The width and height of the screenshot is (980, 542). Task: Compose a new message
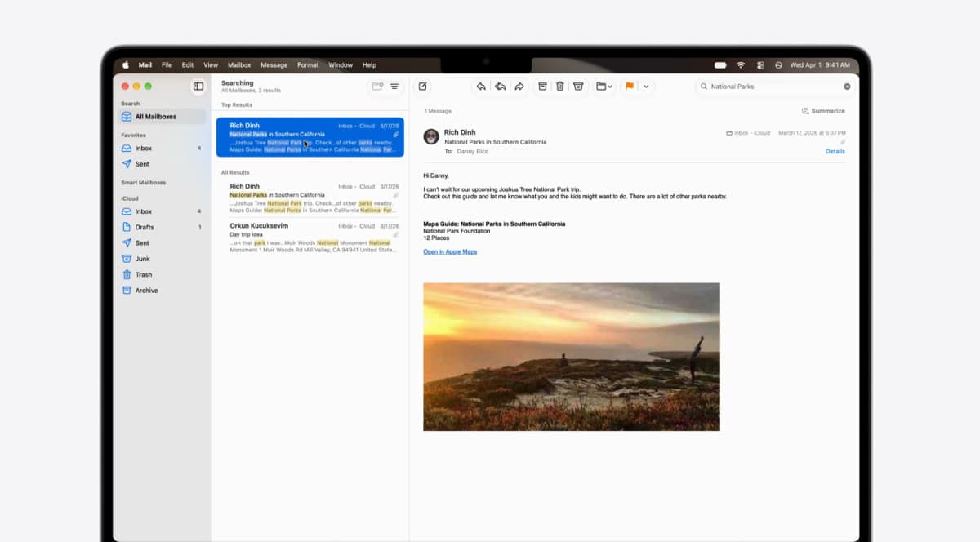422,87
